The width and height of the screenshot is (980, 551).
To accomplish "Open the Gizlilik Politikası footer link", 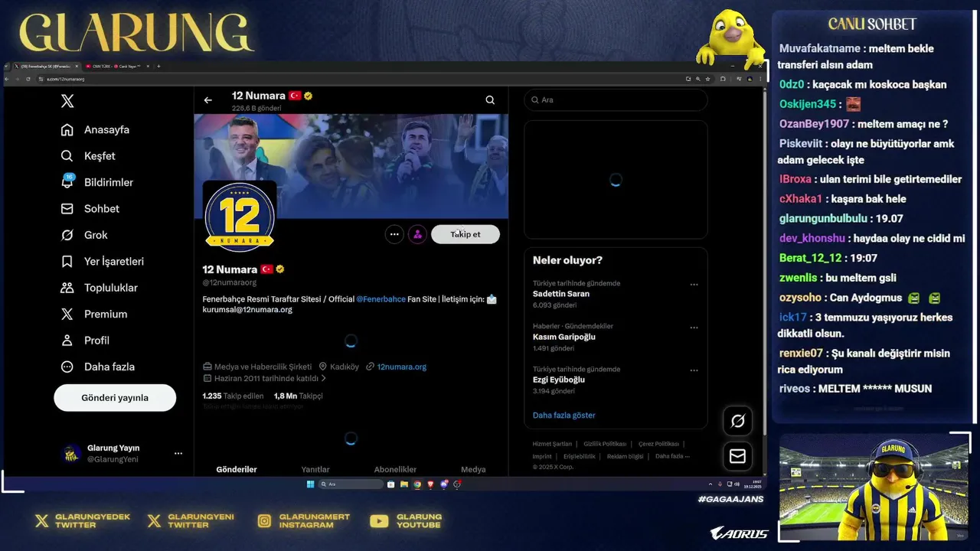I will [x=605, y=444].
